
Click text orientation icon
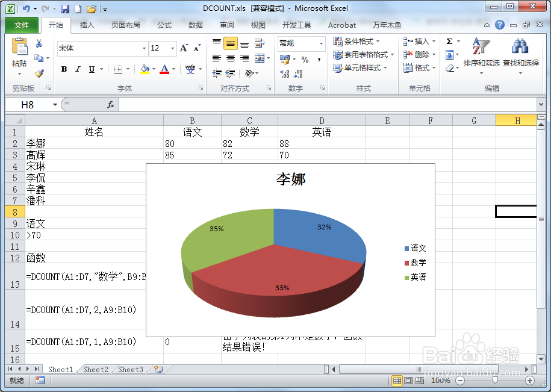pyautogui.click(x=249, y=73)
